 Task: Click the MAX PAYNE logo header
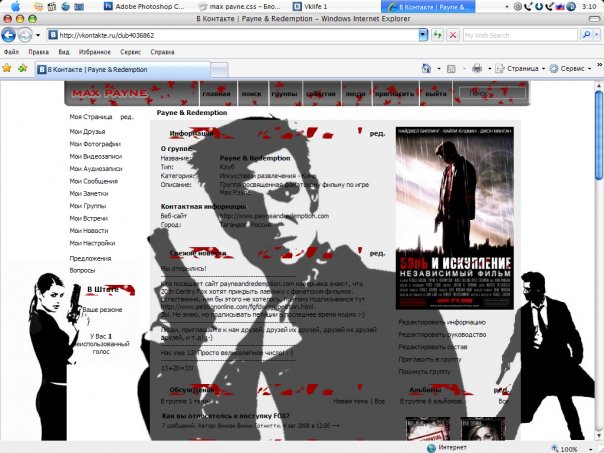110,93
